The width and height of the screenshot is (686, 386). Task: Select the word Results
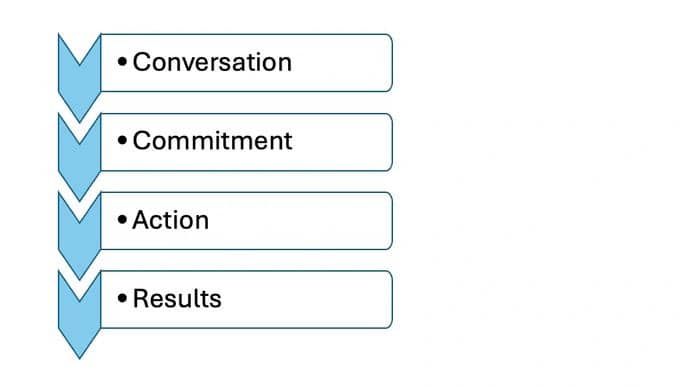(x=177, y=298)
